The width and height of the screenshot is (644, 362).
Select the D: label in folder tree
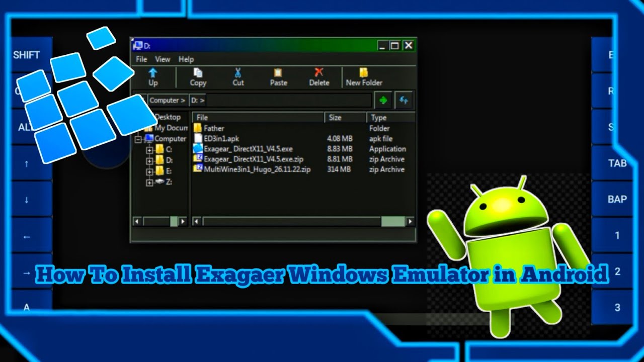(169, 160)
